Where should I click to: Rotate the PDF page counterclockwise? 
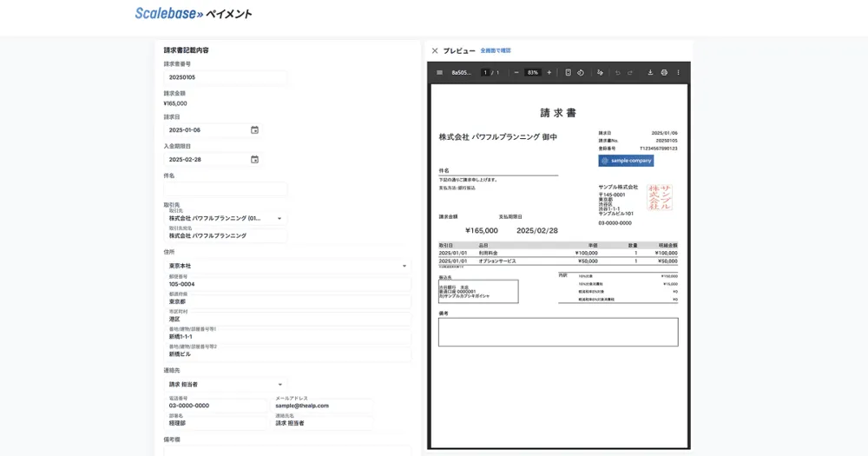pyautogui.click(x=581, y=72)
